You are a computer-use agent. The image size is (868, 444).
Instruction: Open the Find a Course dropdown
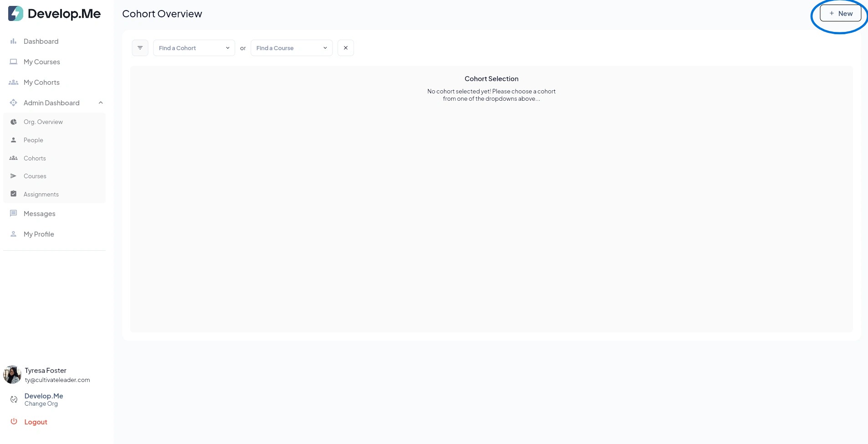[x=291, y=48]
